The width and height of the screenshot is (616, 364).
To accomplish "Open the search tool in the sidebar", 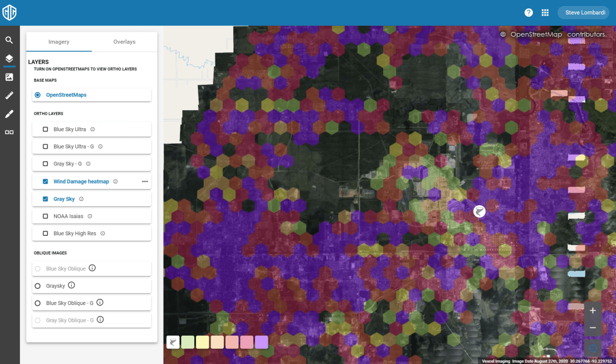I will (9, 40).
